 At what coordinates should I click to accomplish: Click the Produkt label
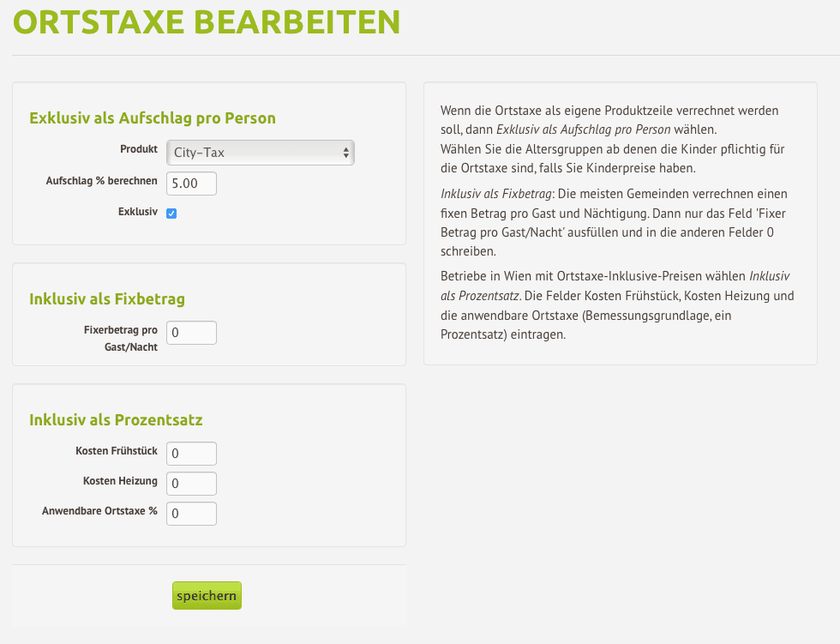tap(139, 149)
